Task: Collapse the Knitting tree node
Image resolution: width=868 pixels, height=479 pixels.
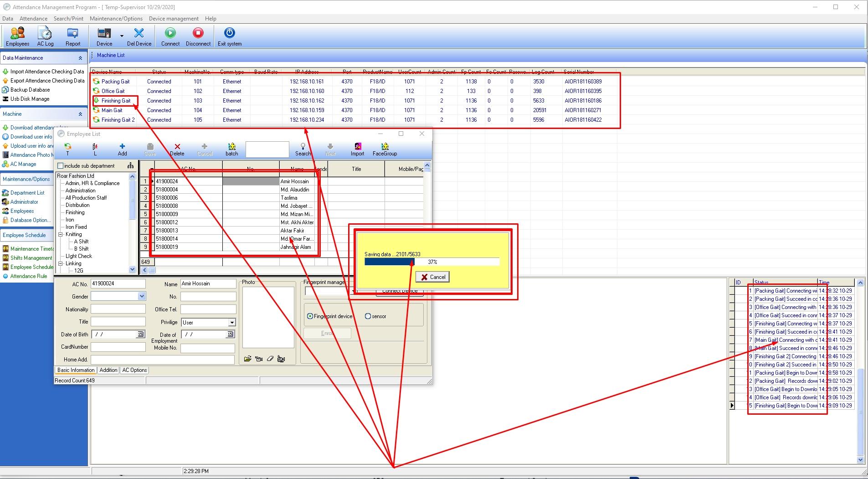Action: coord(61,234)
